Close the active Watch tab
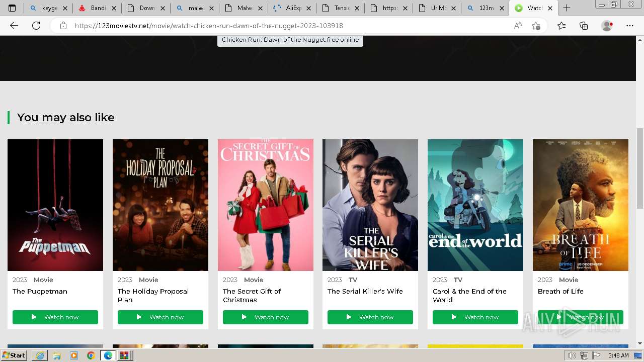Viewport: 644px width, 362px height. click(550, 8)
